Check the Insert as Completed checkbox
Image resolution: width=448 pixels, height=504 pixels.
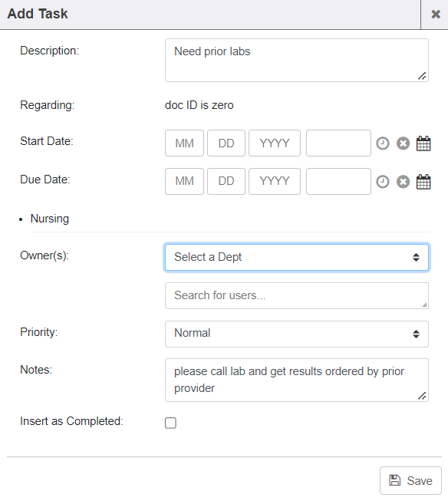coord(170,423)
